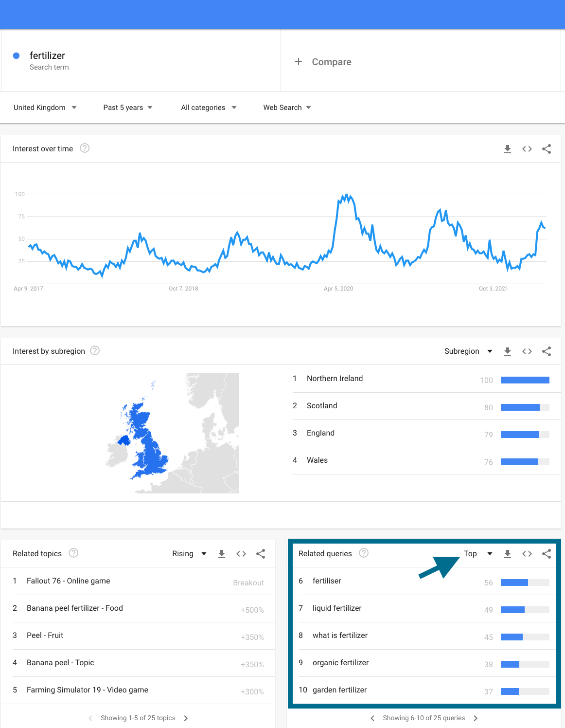Click Compare to add a term
This screenshot has height=728, width=565.
(x=324, y=62)
